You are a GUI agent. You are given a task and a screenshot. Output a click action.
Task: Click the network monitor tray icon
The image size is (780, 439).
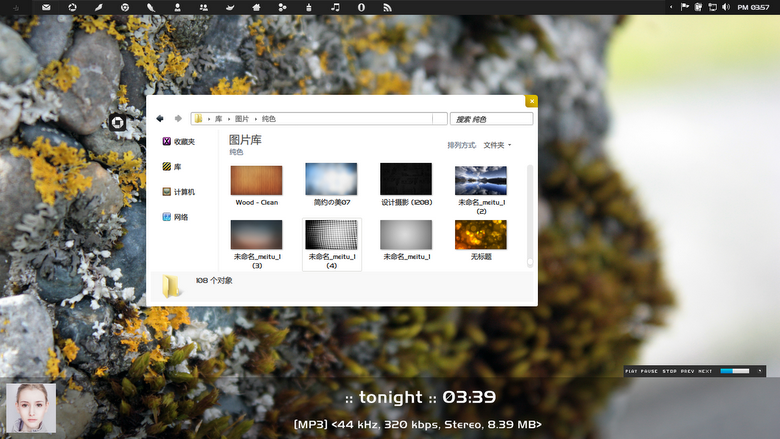click(712, 7)
